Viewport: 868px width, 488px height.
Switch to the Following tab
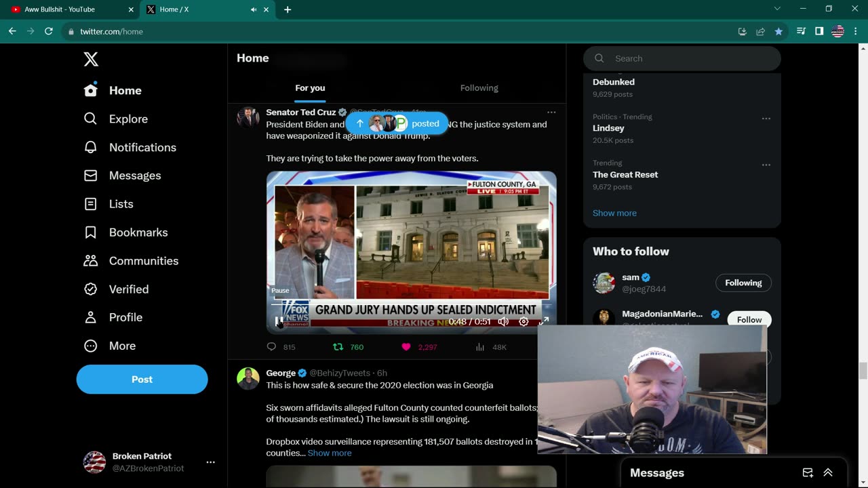(479, 88)
